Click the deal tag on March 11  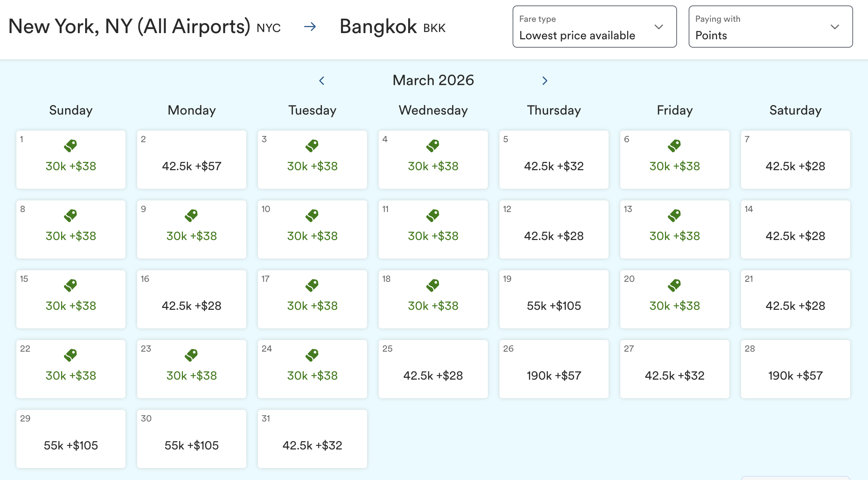pos(433,215)
